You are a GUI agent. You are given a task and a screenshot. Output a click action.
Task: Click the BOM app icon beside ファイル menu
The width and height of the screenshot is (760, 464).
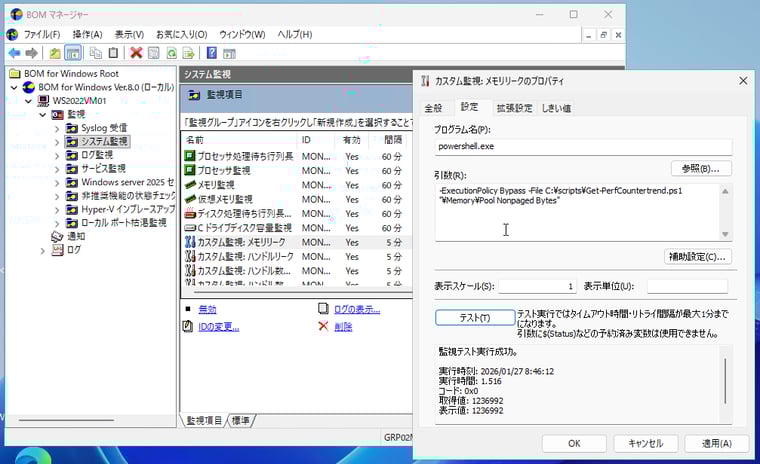coord(12,34)
